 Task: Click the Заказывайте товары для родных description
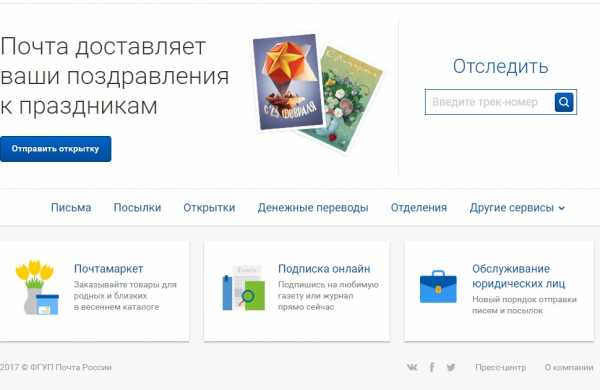tap(125, 296)
